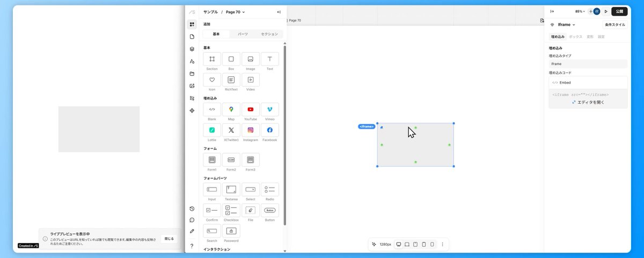This screenshot has height=258, width=644.
Task: Add a Google Map embed
Action: coord(231,109)
